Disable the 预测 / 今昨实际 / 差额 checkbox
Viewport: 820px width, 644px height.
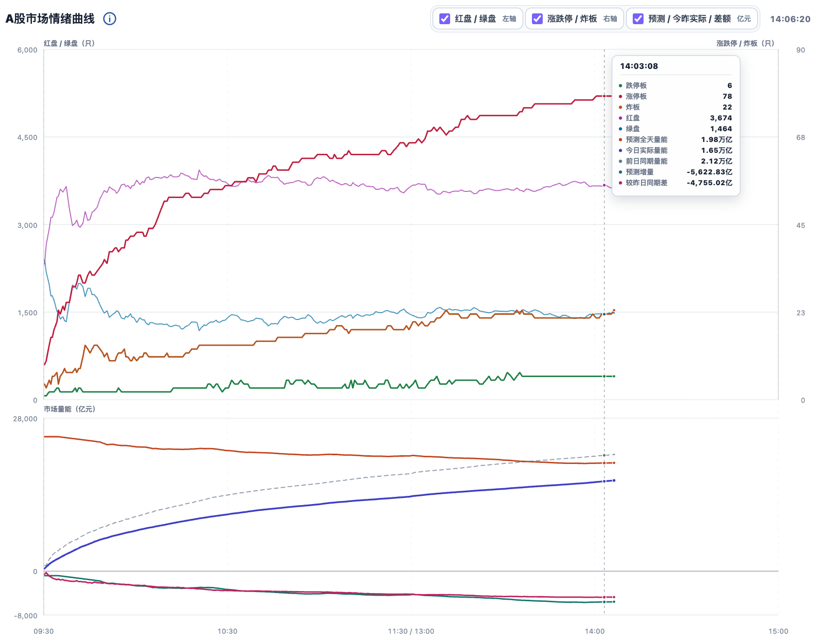point(638,19)
